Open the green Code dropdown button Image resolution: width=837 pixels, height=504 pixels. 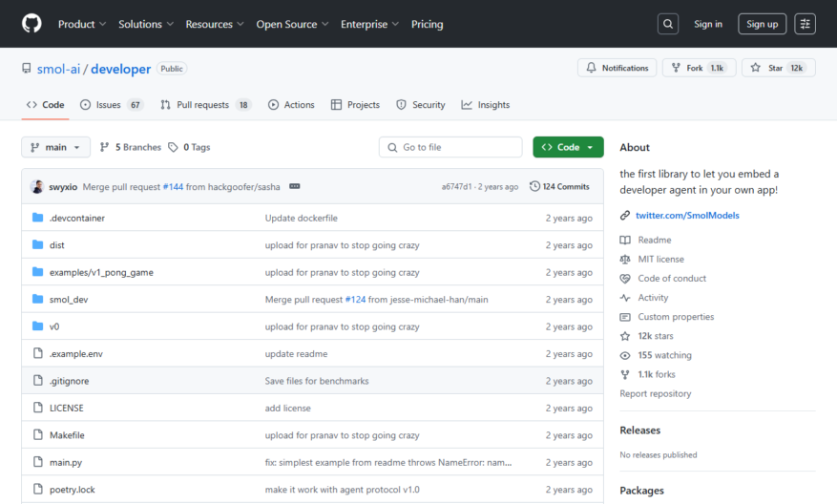click(x=568, y=147)
